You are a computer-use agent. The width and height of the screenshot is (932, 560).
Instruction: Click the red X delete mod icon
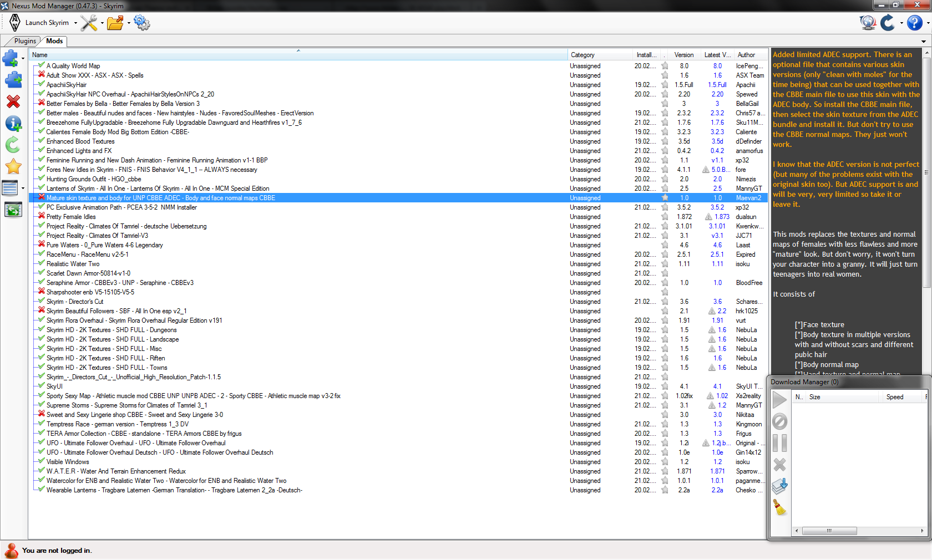point(13,101)
